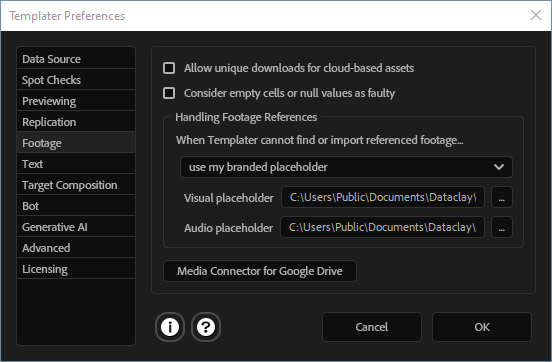Open the info icon button
Image resolution: width=552 pixels, height=362 pixels.
click(x=170, y=327)
